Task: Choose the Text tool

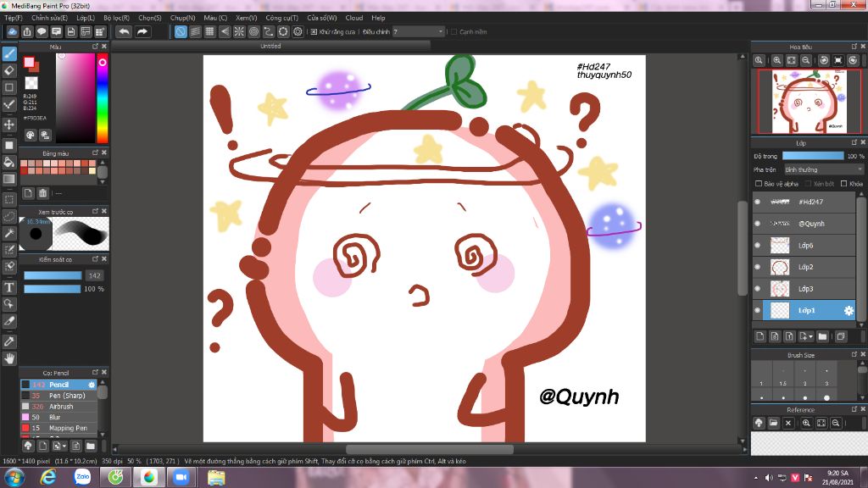Action: click(x=9, y=287)
